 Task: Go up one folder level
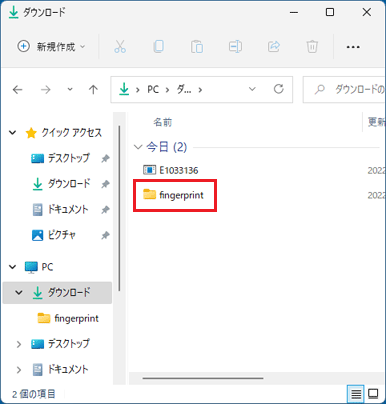pos(93,89)
